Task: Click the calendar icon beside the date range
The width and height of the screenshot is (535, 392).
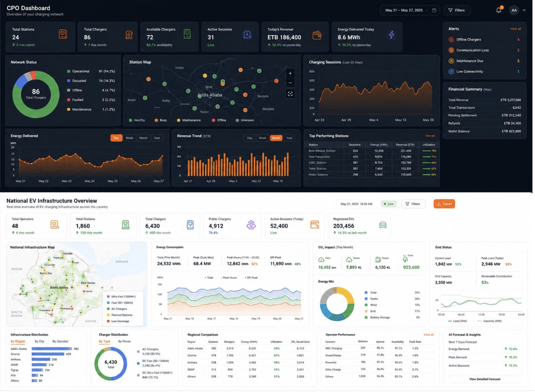Action: 434,10
